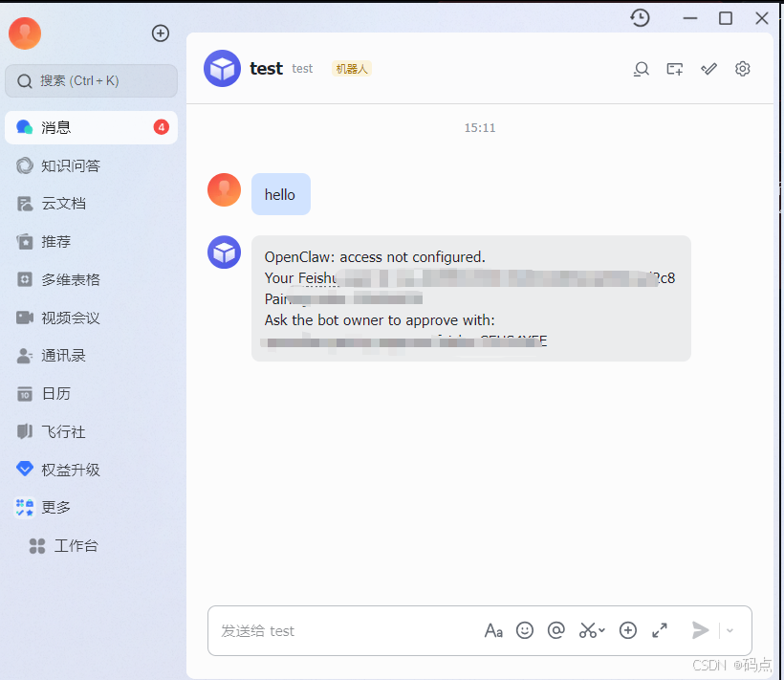Click the 视频会议 camera icon
The width and height of the screenshot is (784, 680).
(25, 318)
